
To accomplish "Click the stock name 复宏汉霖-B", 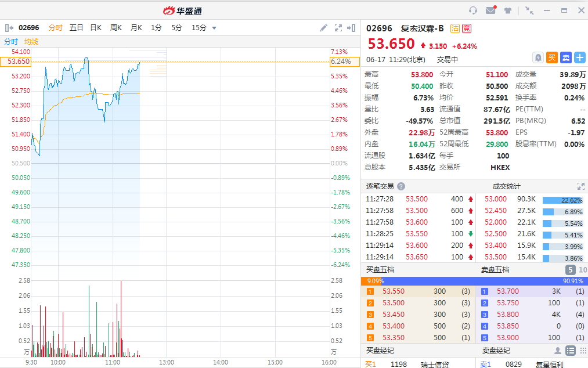I will click(x=422, y=28).
